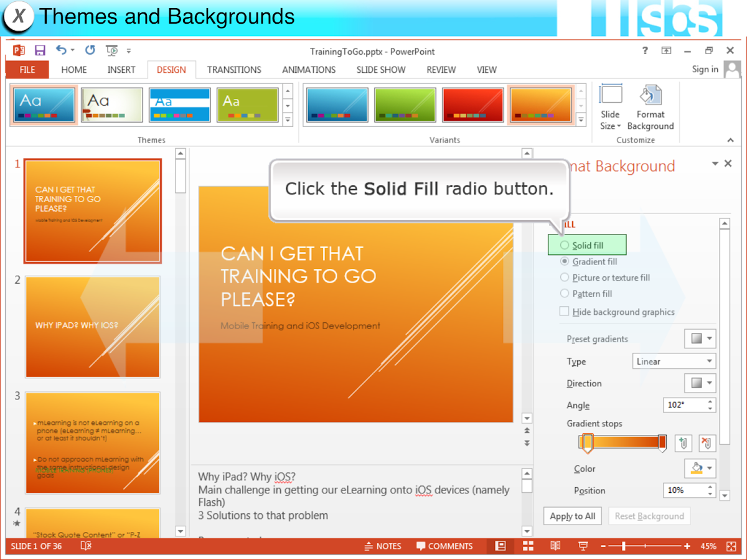The width and height of the screenshot is (747, 560).
Task: Select the Remove gradient stop icon
Action: (x=708, y=443)
